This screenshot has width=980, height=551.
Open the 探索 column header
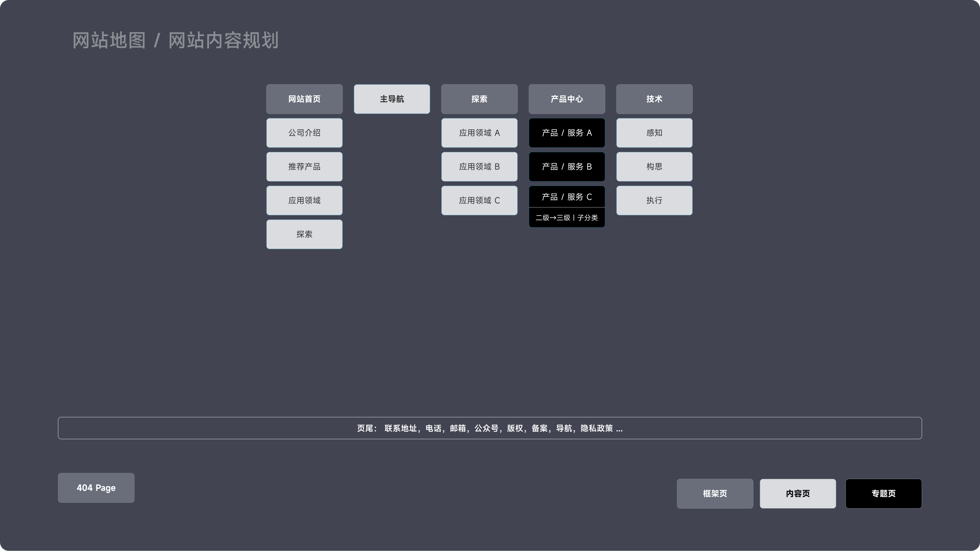click(x=479, y=99)
